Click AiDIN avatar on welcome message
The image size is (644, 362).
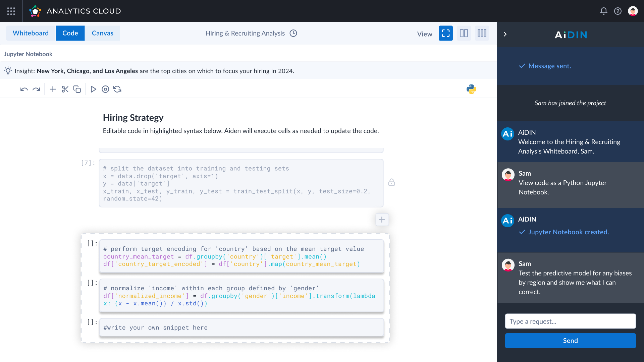tap(507, 134)
